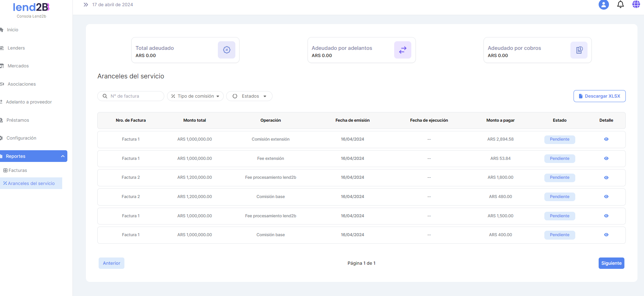This screenshot has width=644, height=296.
Task: Click the Adeudado por adelantos arrows icon
Action: (402, 50)
